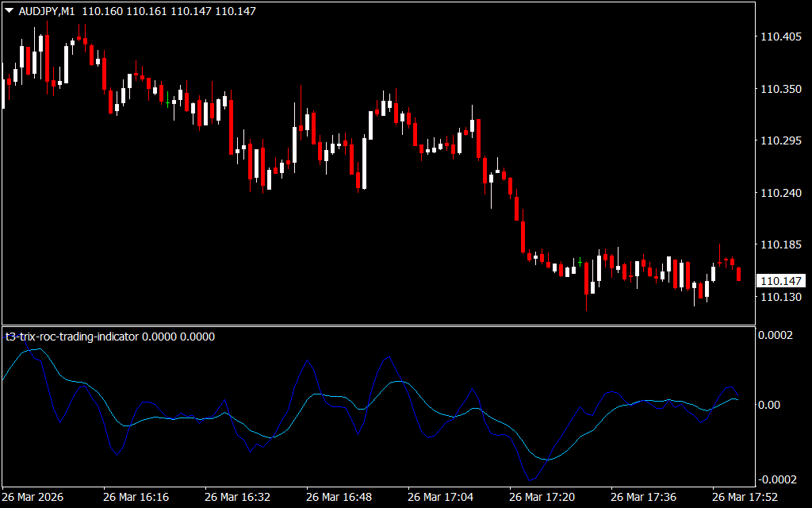Click the triangle arrow beside AUDJPY,M1
This screenshot has width=812, height=508.
coord(10,10)
